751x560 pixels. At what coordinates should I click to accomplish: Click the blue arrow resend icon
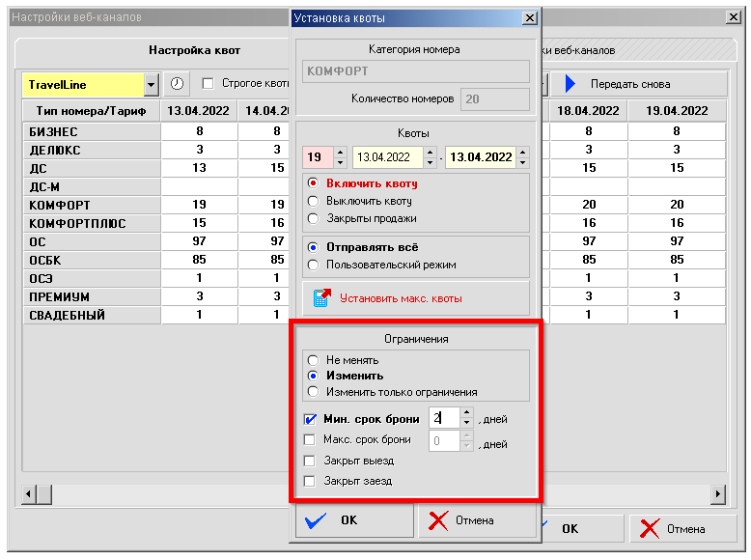click(570, 84)
